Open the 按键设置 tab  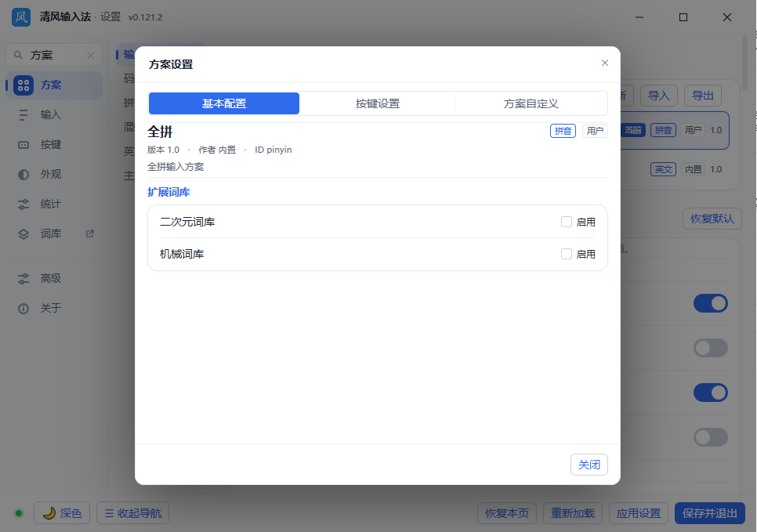tap(378, 103)
